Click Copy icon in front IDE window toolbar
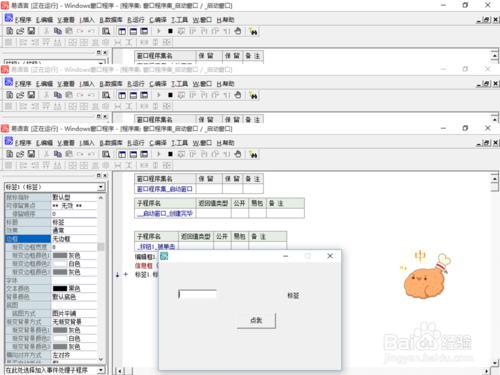The width and height of the screenshot is (500, 375). (x=58, y=154)
